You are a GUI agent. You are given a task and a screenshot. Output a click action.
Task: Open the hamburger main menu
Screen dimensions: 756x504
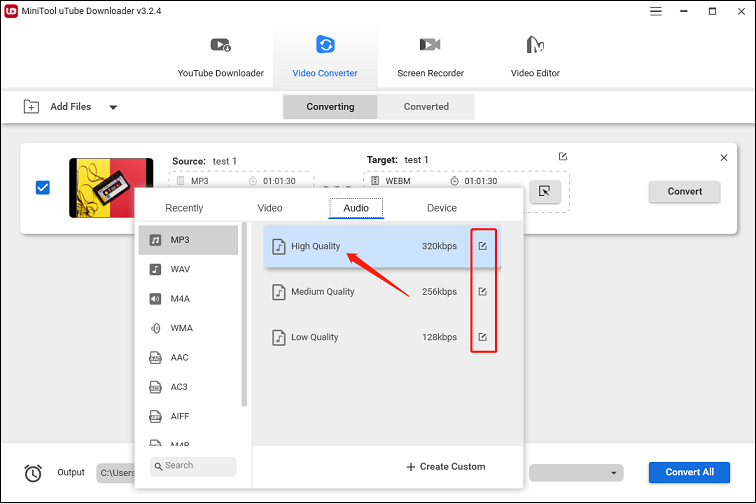coord(656,11)
